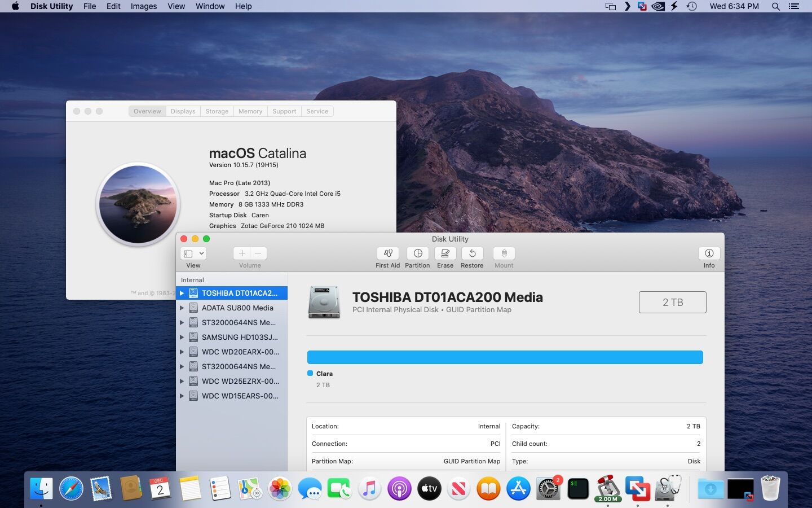This screenshot has height=508, width=812.
Task: Expand the WDC WD20EARX disk
Action: point(182,352)
